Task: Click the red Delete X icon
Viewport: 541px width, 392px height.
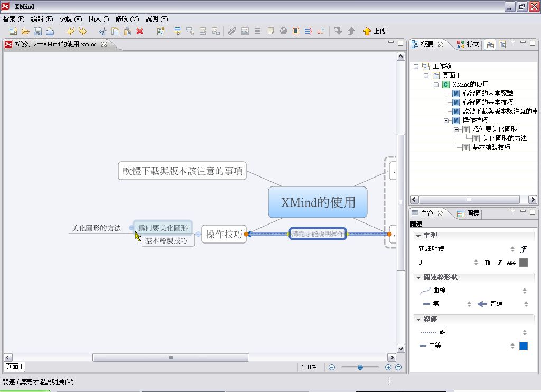Action: tap(139, 31)
